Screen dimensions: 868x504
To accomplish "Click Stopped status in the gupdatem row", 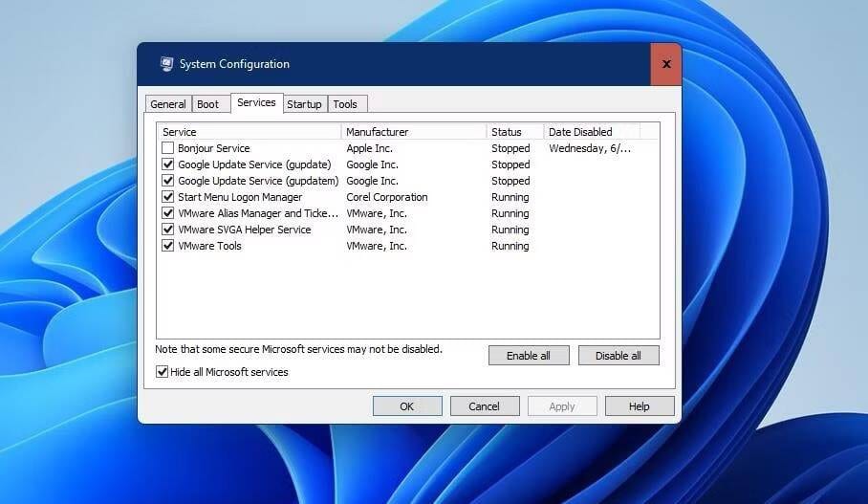I will (x=510, y=181).
